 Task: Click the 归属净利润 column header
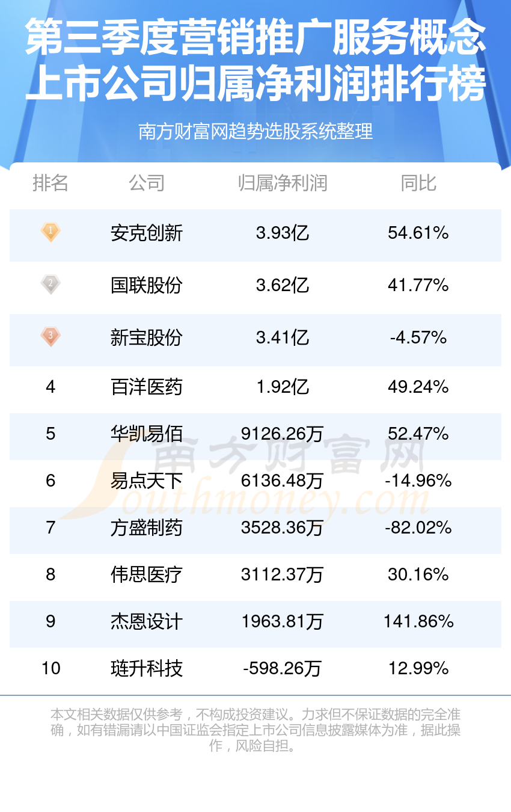pos(283,183)
